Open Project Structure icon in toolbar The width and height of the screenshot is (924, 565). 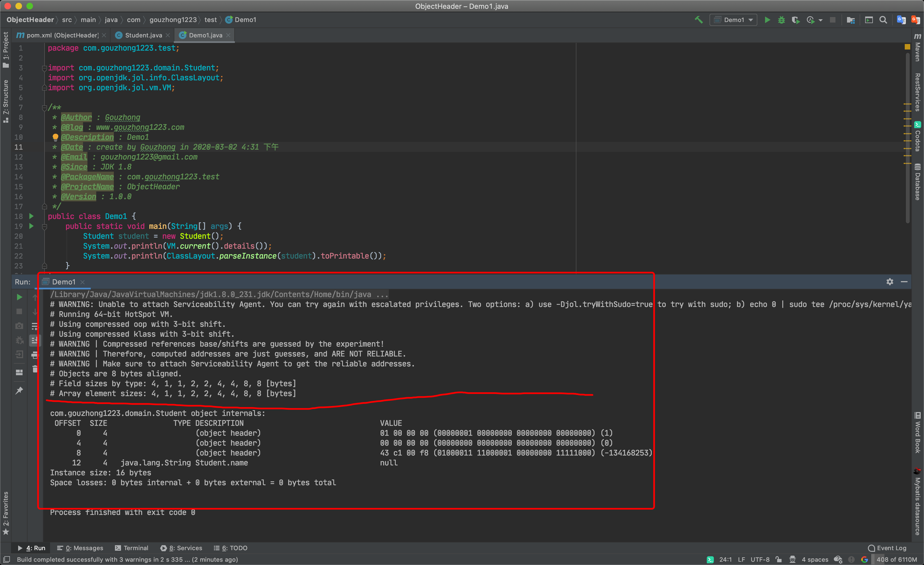tap(851, 20)
